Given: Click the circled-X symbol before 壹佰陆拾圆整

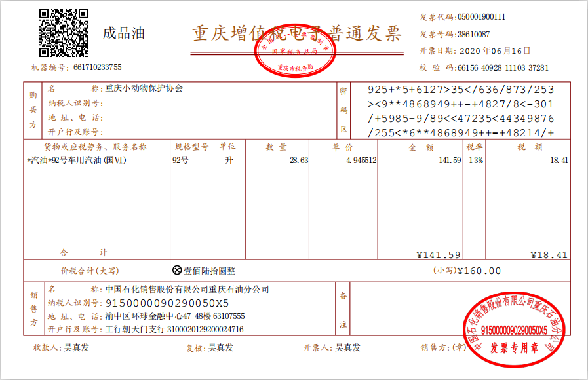Looking at the screenshot, I should pos(177,270).
